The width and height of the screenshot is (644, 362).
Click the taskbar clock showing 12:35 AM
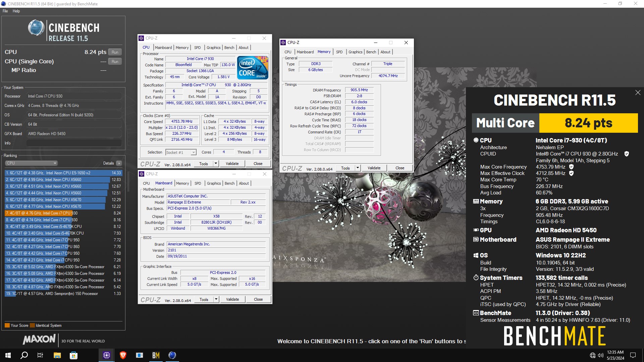tap(615, 355)
